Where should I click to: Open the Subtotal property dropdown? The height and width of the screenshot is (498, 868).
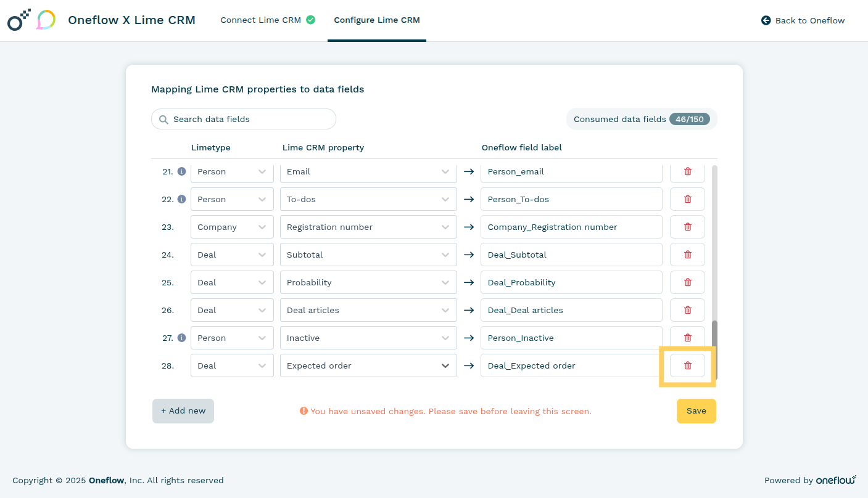(368, 255)
